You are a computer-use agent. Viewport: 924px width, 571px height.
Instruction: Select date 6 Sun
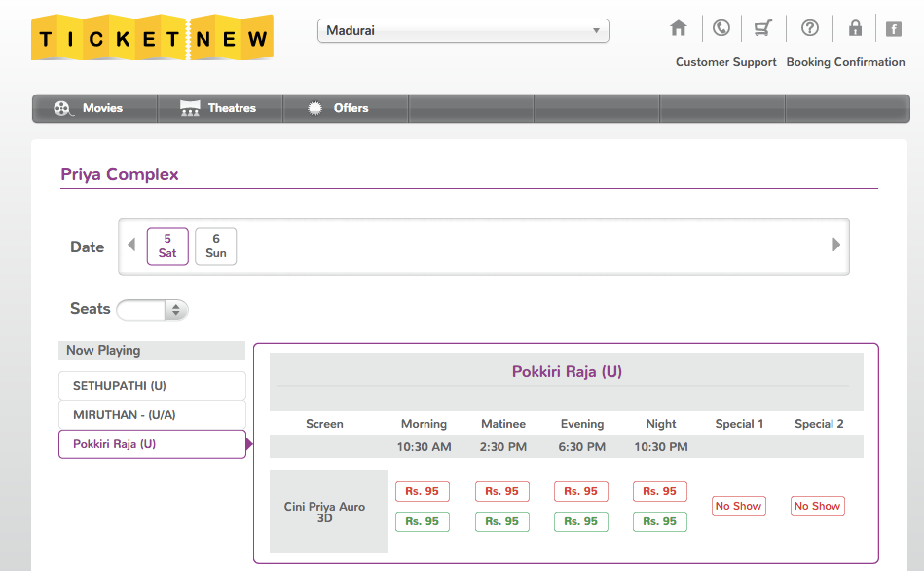[216, 246]
